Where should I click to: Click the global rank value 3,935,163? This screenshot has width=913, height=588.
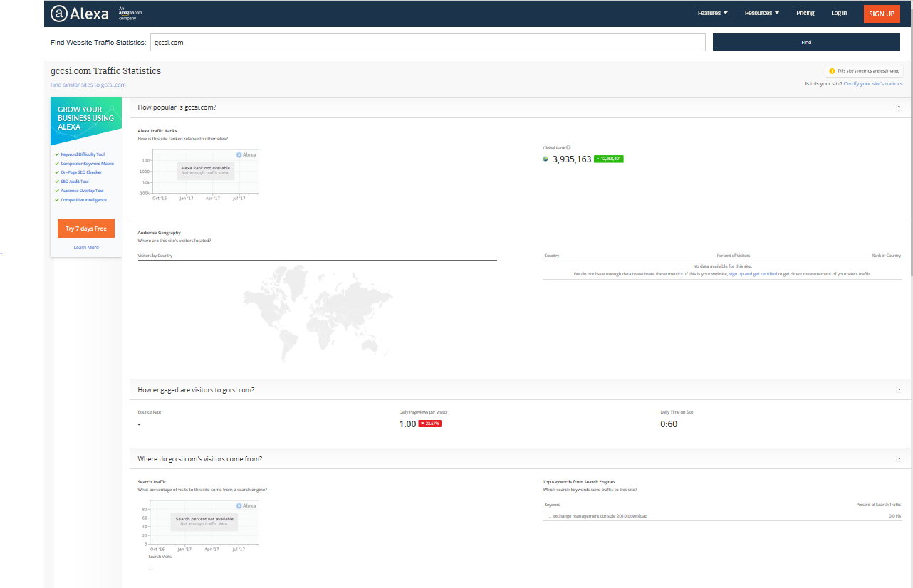coord(572,159)
